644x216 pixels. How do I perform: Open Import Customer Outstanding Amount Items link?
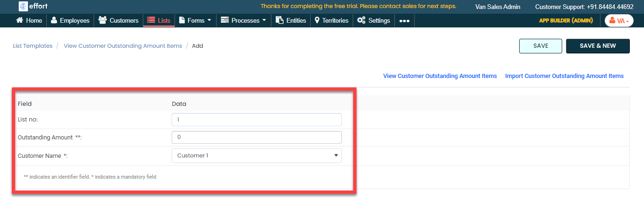pyautogui.click(x=564, y=76)
